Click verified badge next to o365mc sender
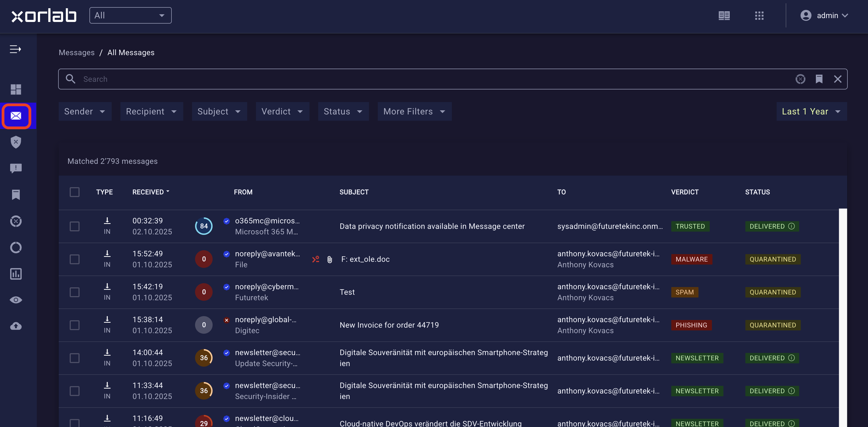Image resolution: width=868 pixels, height=427 pixels. pyautogui.click(x=226, y=221)
